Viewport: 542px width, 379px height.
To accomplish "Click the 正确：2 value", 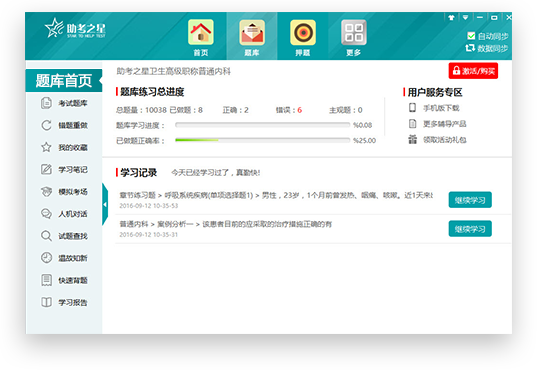I will click(235, 110).
